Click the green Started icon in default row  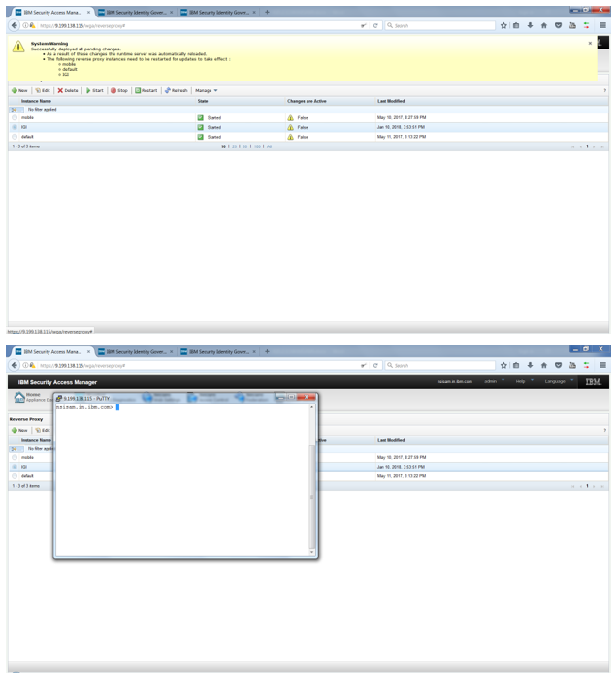(200, 137)
